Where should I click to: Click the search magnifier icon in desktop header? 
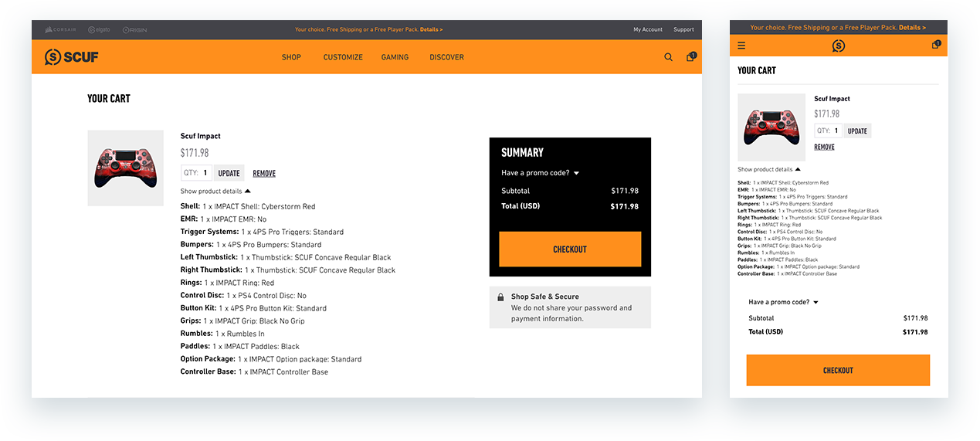tap(668, 57)
